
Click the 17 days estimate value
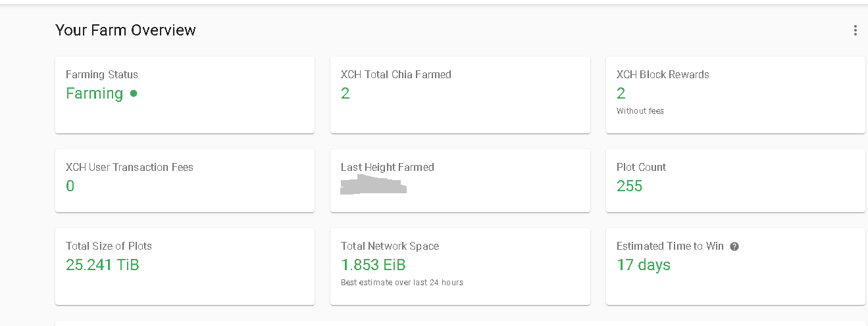point(643,265)
